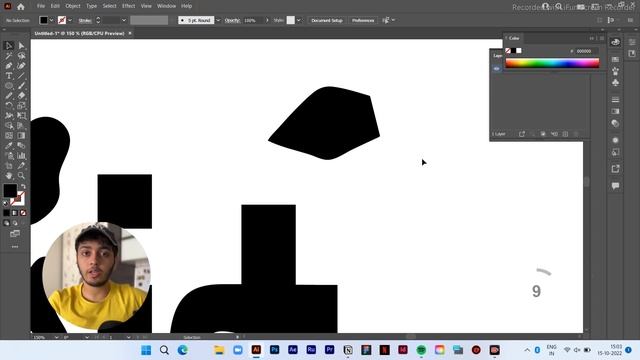
Task: Open the Asset Export panel icon
Action: pyautogui.click(x=616, y=169)
